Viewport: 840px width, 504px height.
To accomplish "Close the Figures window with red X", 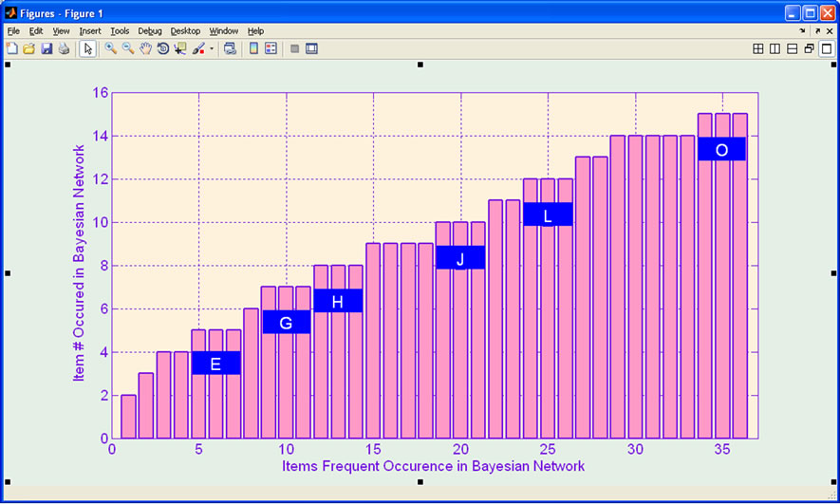I will tap(827, 13).
